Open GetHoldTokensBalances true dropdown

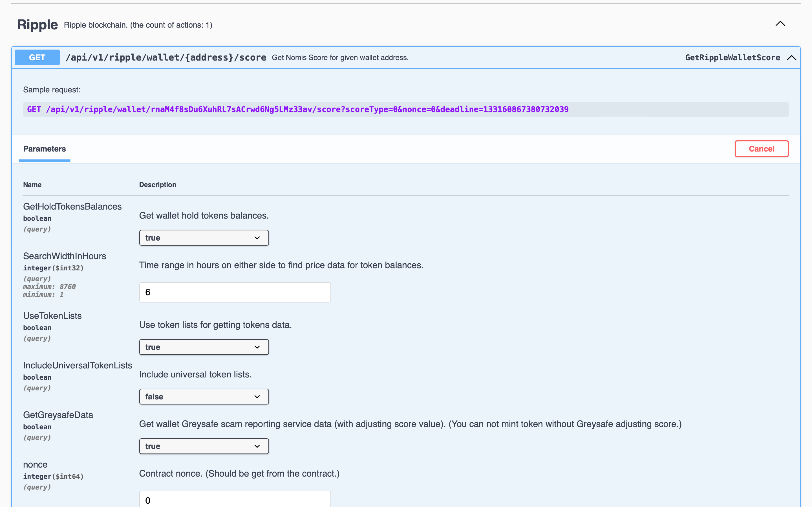[x=204, y=238]
